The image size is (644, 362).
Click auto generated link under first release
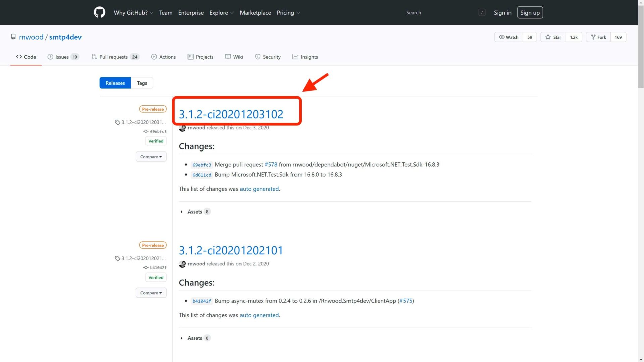(x=259, y=189)
